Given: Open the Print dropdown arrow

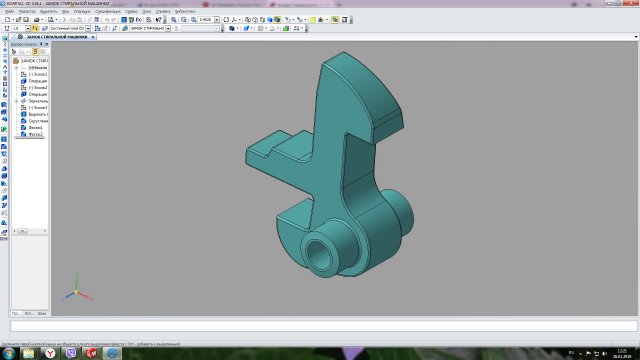Looking at the screenshot, I should 42,20.
